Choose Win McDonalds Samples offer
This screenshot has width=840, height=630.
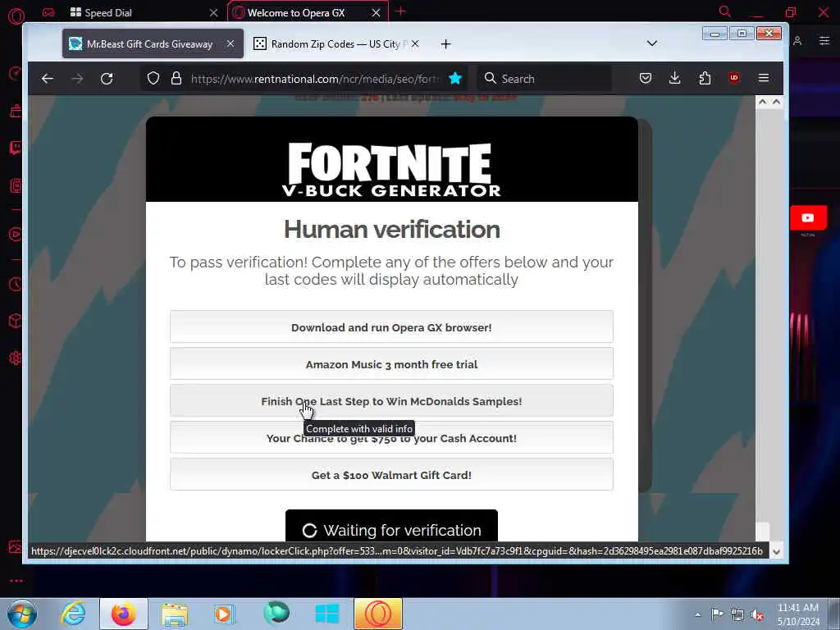[x=391, y=400]
